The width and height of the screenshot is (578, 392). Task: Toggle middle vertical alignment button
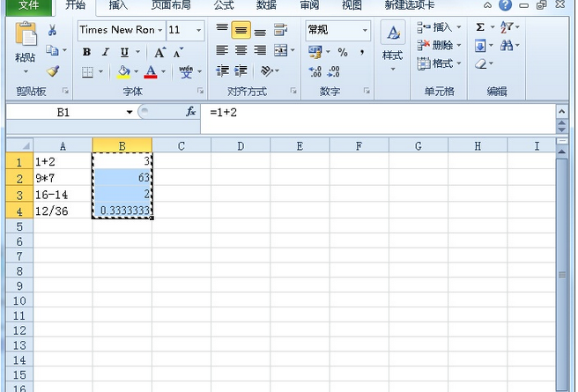(x=241, y=31)
